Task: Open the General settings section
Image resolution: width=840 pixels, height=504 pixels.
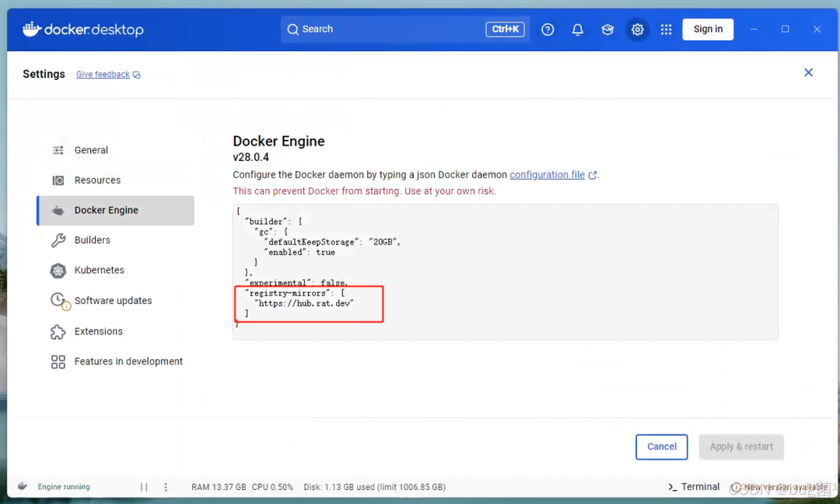Action: point(115,151)
